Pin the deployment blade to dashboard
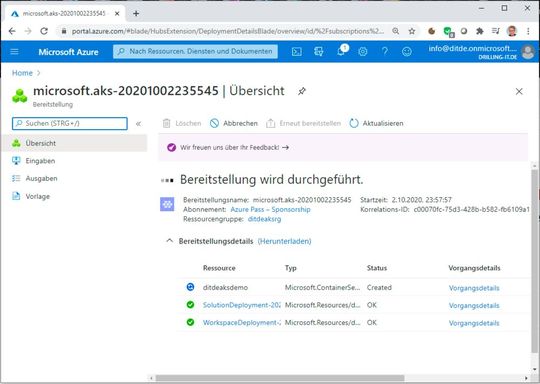Viewport: 540px width, 384px height. coord(302,91)
